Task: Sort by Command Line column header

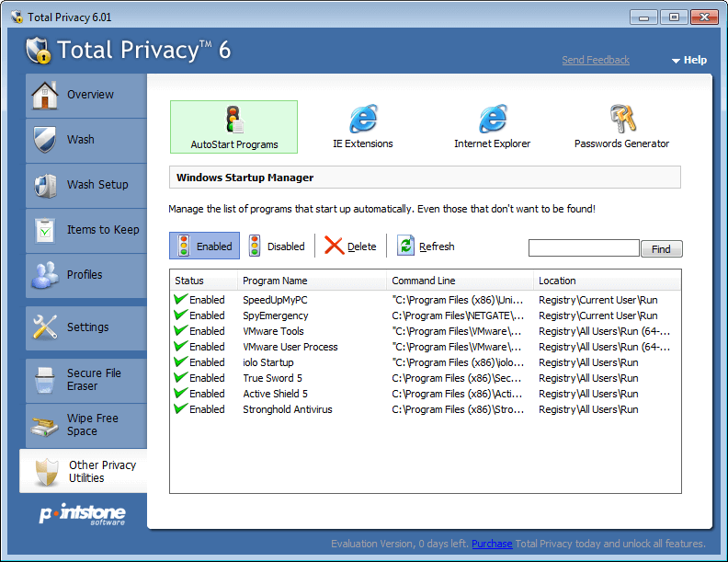Action: pos(461,281)
